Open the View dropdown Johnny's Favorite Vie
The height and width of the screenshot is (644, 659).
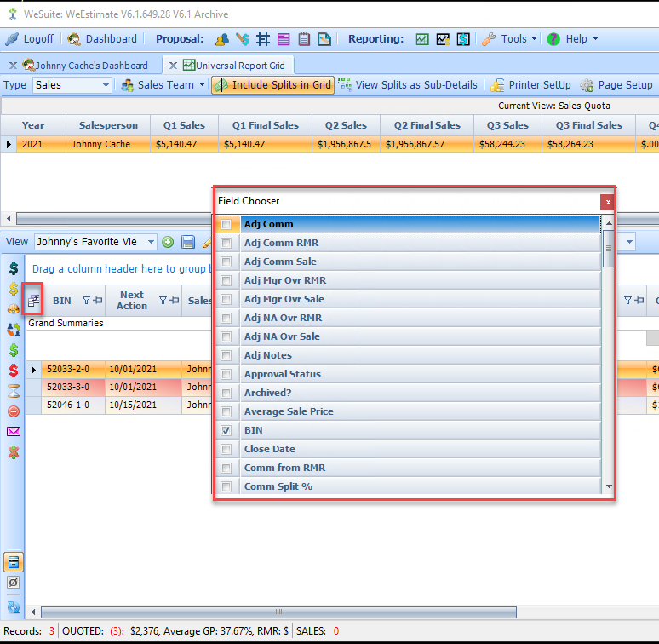(95, 242)
